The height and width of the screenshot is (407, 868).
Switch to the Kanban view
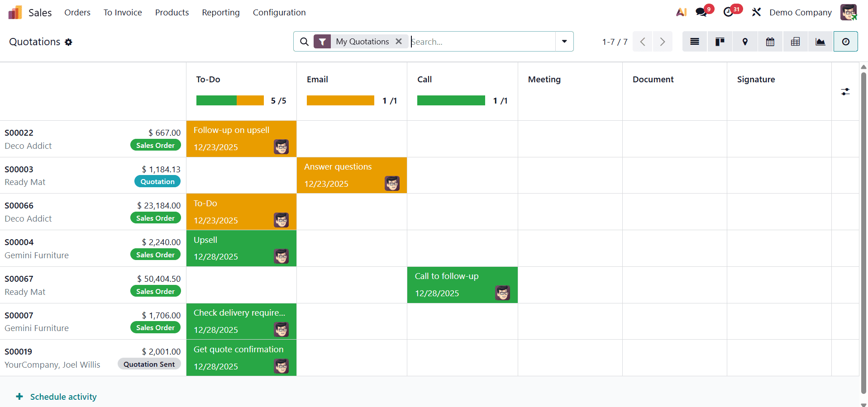[720, 41]
